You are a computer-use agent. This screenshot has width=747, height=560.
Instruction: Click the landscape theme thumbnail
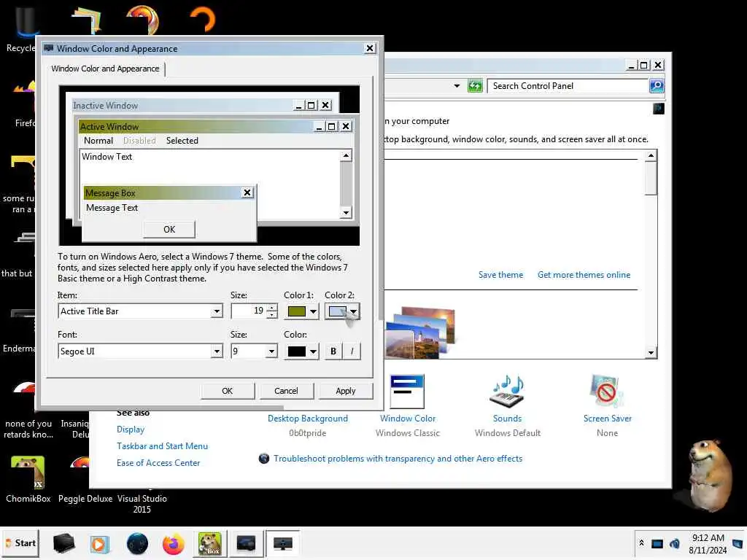tap(420, 332)
